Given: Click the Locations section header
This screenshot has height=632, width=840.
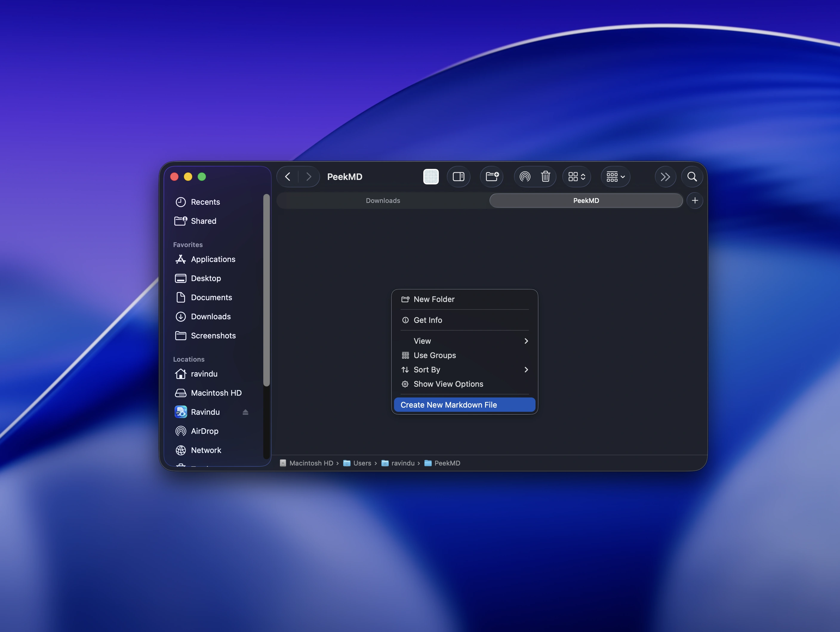Looking at the screenshot, I should point(189,359).
